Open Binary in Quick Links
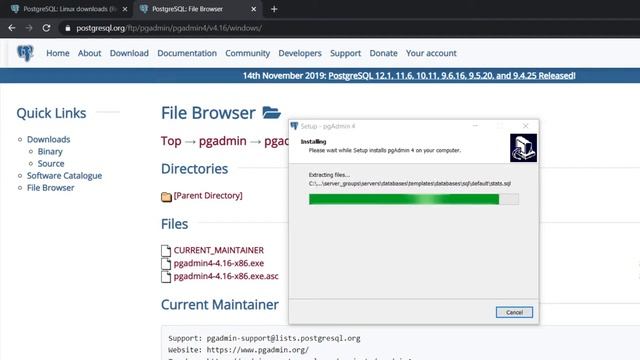The height and width of the screenshot is (360, 640). click(50, 151)
